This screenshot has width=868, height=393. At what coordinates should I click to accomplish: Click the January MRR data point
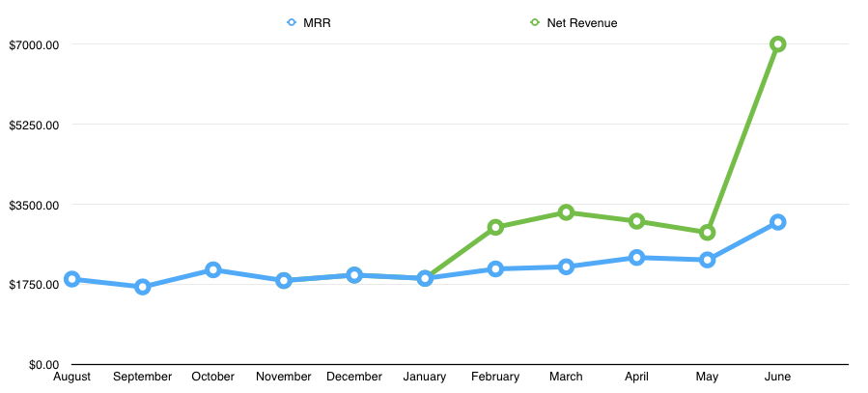pyautogui.click(x=425, y=279)
